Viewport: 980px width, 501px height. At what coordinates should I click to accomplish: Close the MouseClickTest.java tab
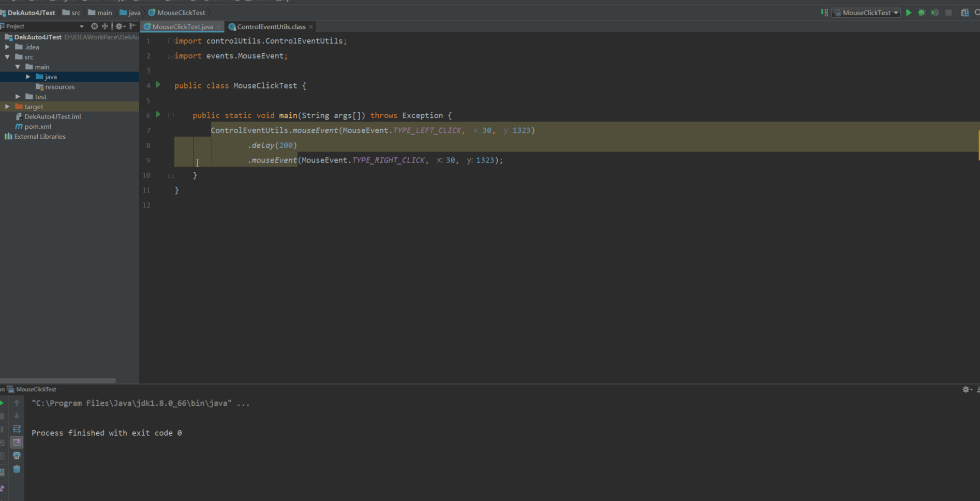[219, 27]
